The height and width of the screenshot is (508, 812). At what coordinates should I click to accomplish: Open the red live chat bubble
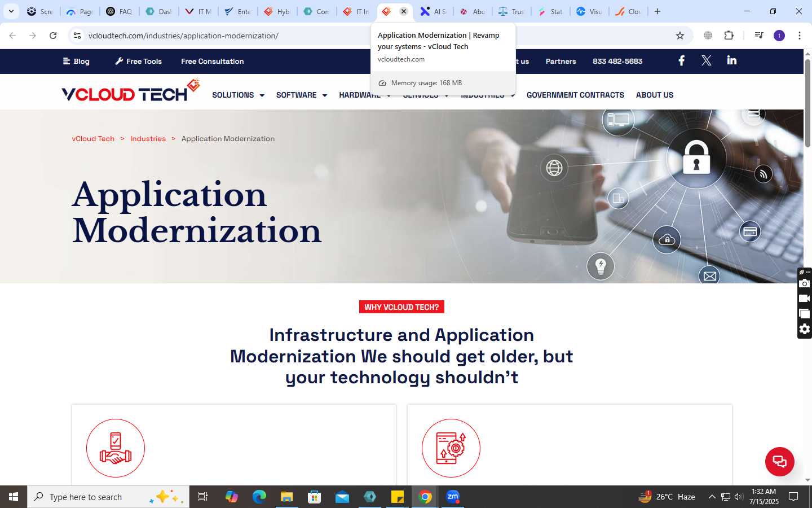tap(780, 461)
